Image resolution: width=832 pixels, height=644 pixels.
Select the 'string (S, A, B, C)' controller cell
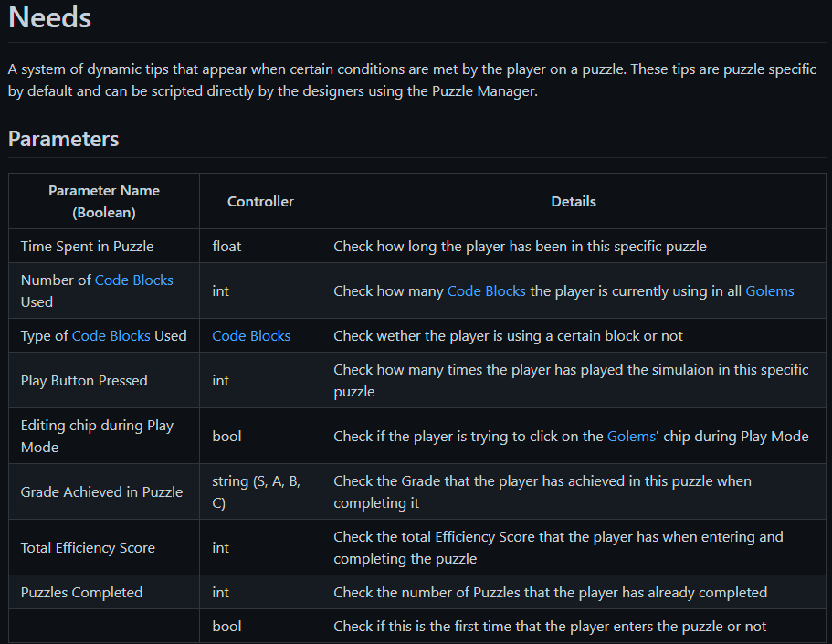(x=256, y=492)
